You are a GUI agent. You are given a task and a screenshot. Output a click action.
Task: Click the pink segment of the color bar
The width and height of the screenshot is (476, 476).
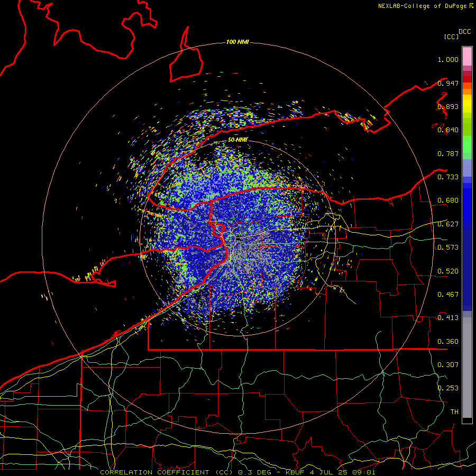click(467, 56)
